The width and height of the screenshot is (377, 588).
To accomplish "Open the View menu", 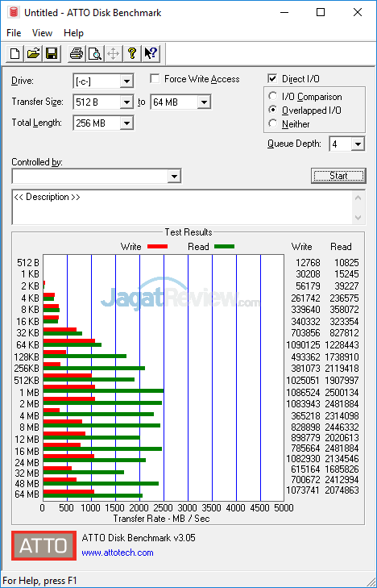I will 42,33.
